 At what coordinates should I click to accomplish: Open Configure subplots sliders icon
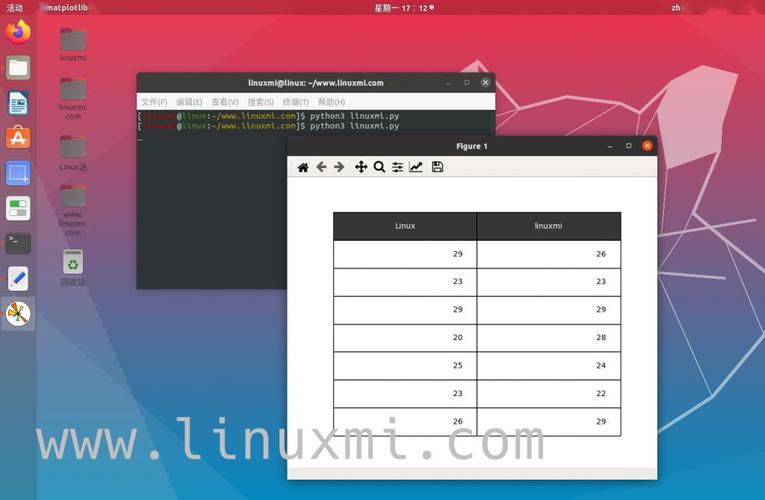click(x=398, y=167)
